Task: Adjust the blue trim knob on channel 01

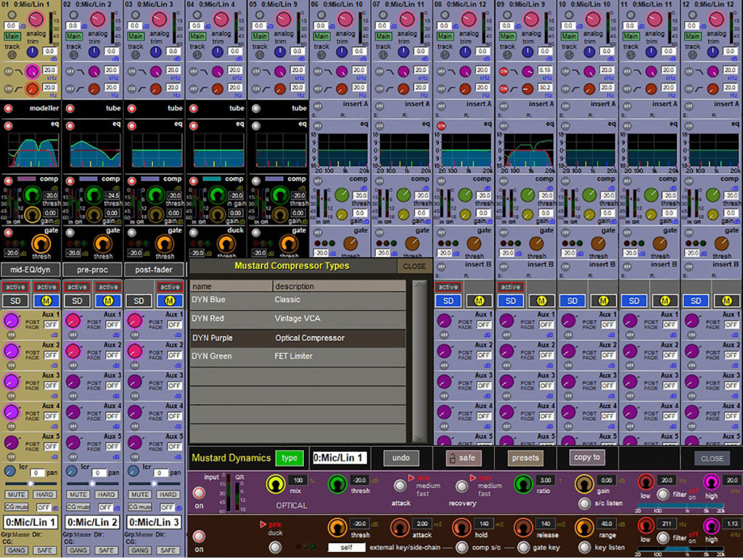Action: click(x=32, y=52)
